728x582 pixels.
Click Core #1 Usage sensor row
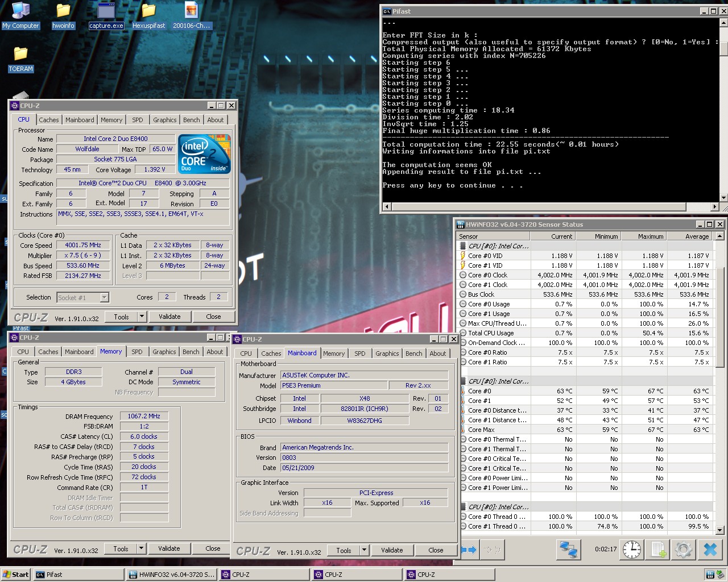pos(586,314)
